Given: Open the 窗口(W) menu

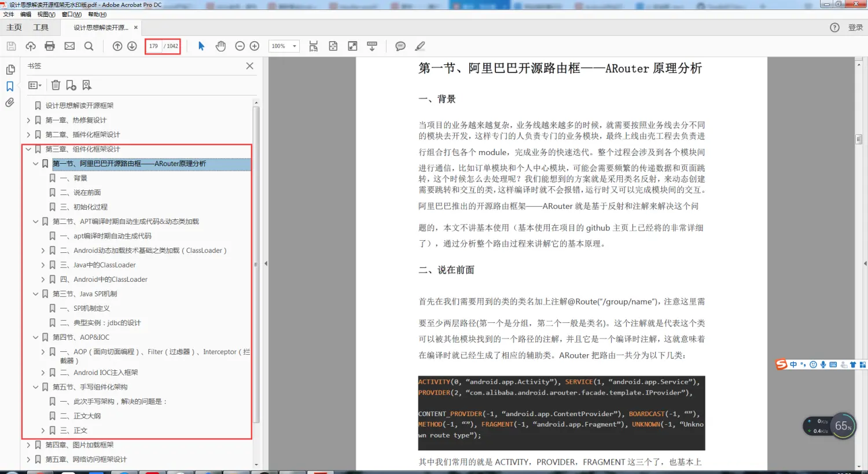Looking at the screenshot, I should click(72, 14).
